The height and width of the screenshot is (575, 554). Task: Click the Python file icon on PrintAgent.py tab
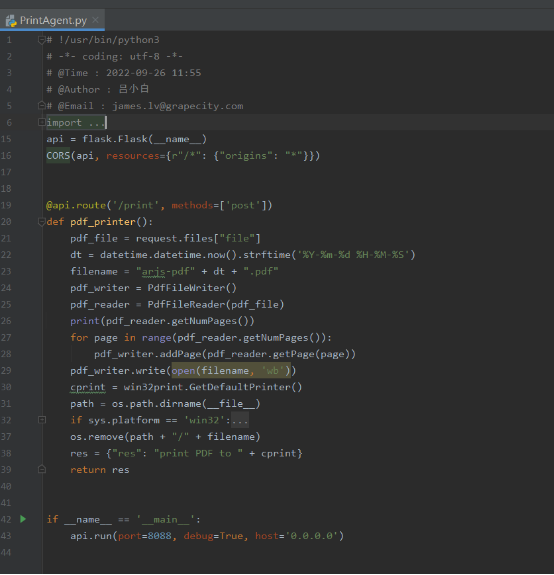11,21
